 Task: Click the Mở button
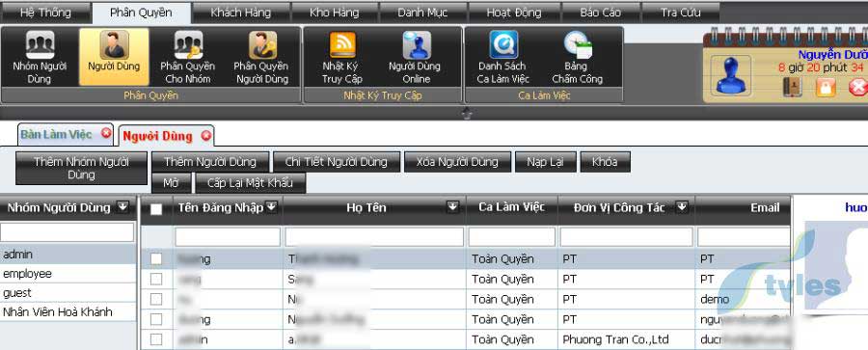(x=171, y=182)
